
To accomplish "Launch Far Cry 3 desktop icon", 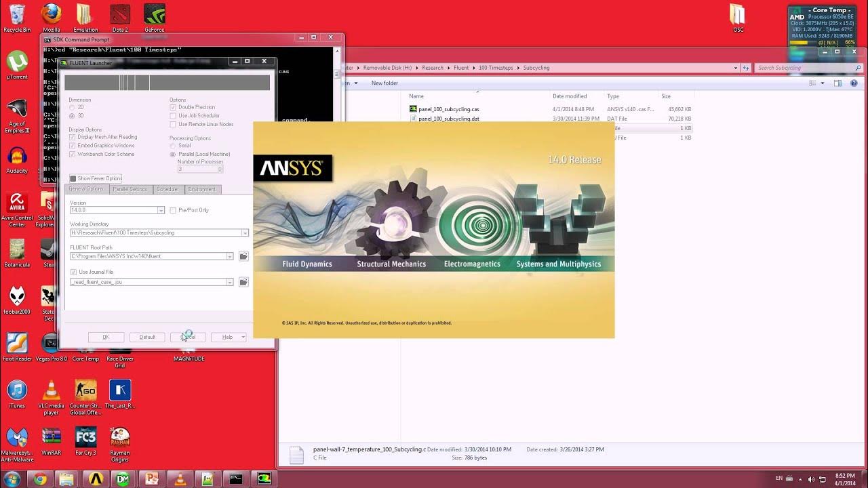I will [85, 441].
